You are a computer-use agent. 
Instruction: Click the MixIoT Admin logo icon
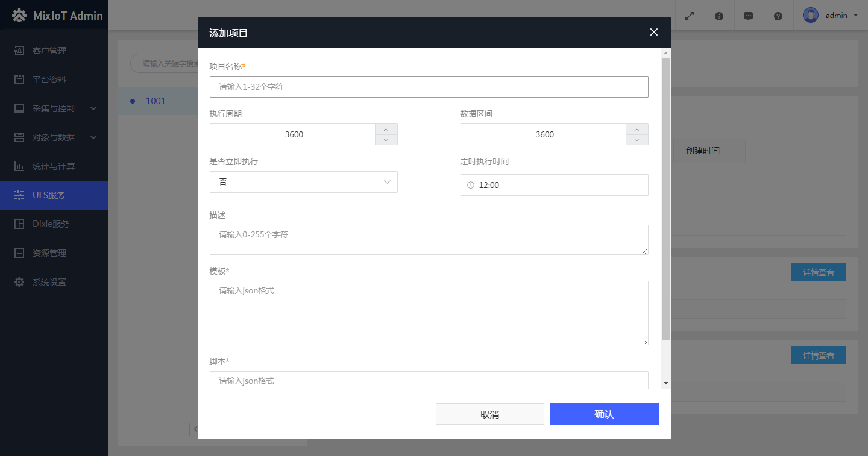click(x=19, y=16)
